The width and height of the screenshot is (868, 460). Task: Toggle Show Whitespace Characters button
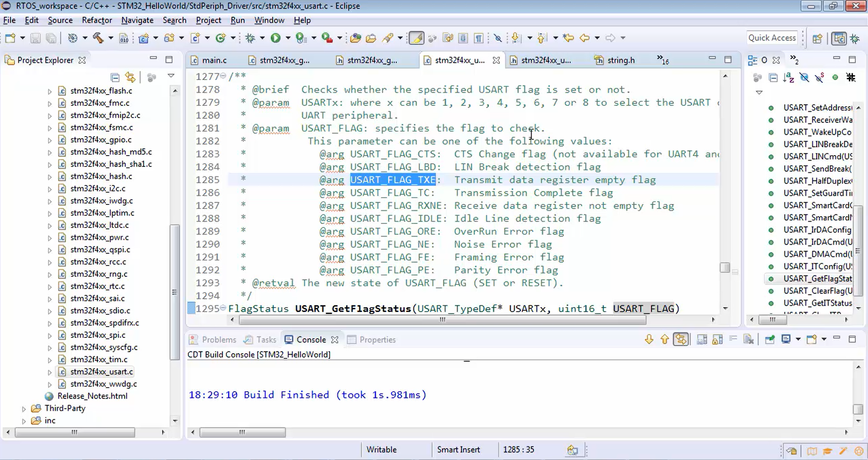[479, 38]
